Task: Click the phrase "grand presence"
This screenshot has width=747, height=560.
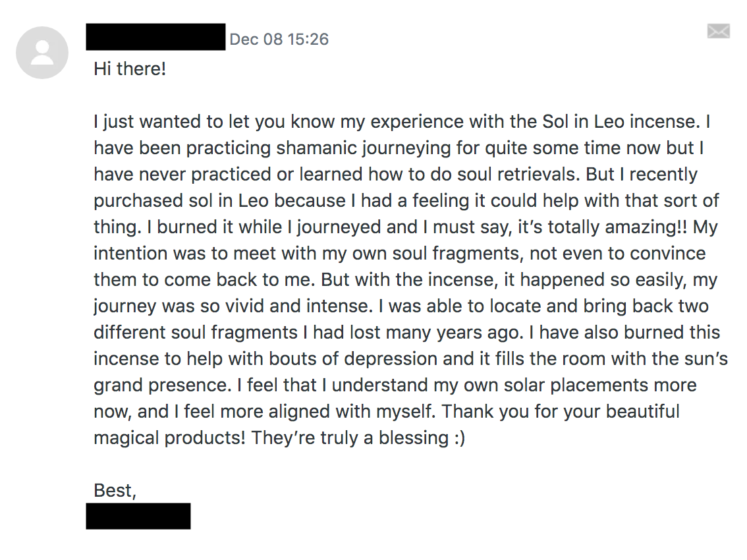Action: click(163, 385)
